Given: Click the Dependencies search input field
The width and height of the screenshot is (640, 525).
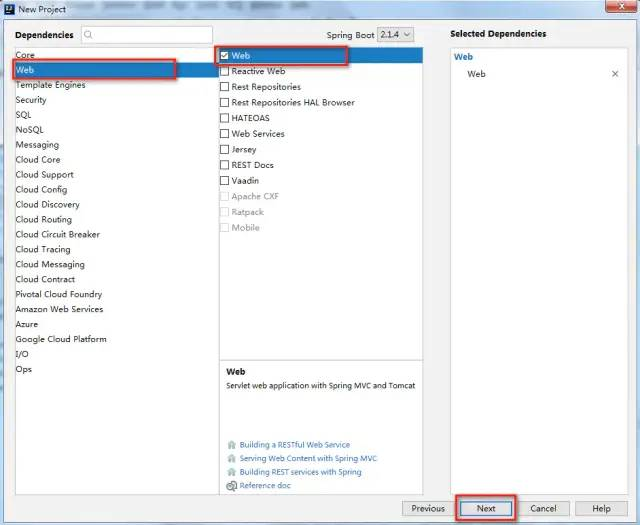Looking at the screenshot, I should [147, 35].
